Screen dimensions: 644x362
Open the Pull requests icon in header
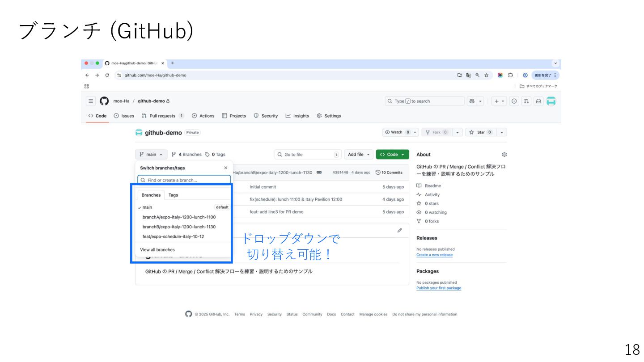point(526,101)
